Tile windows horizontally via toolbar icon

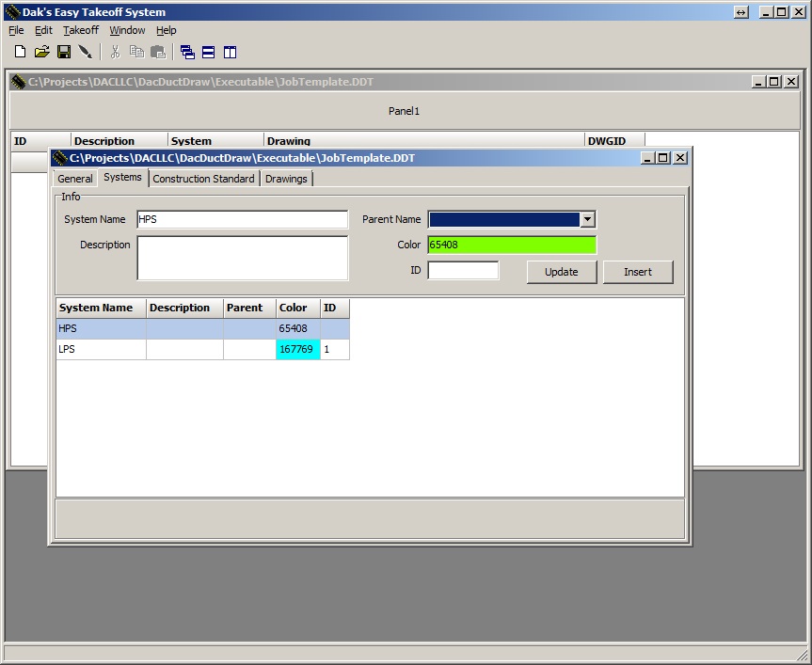[x=209, y=52]
